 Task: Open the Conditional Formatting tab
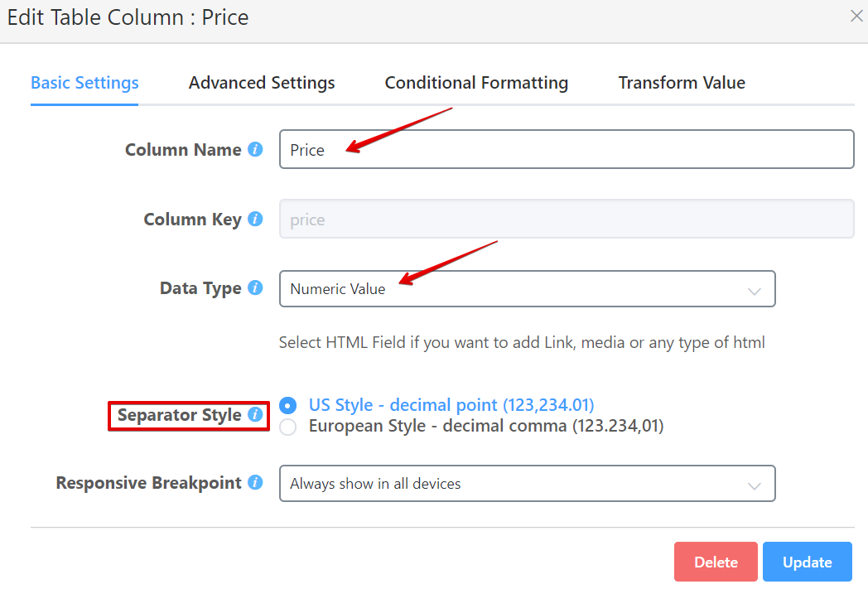point(476,83)
